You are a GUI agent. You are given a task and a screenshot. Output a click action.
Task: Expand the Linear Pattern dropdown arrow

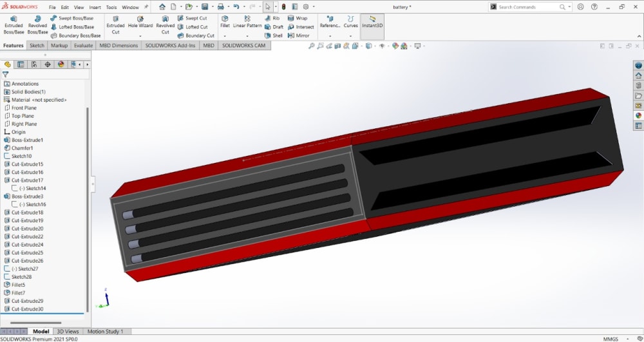247,36
